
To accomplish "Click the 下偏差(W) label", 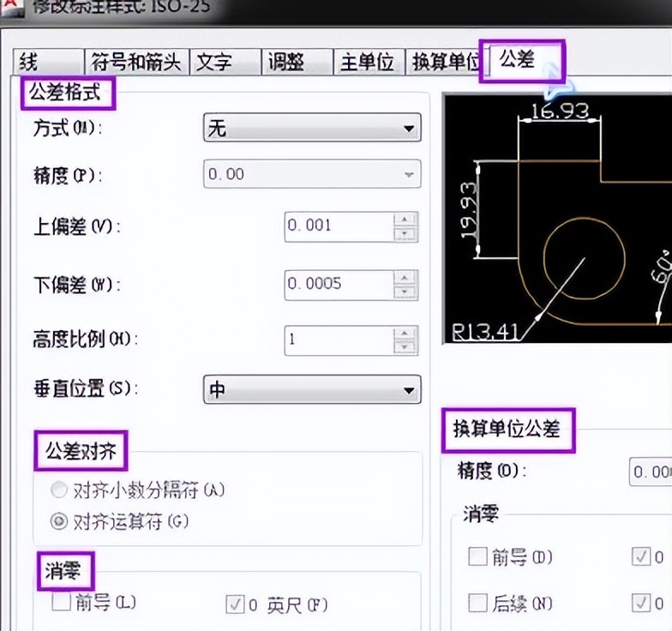I will 77,285.
